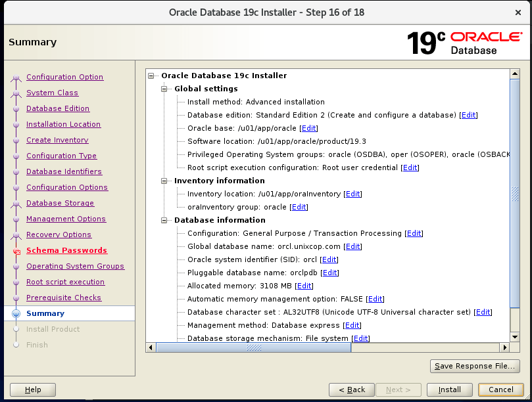Select the Summary step in sidebar
Viewport: 532px width, 402px height.
(45, 313)
